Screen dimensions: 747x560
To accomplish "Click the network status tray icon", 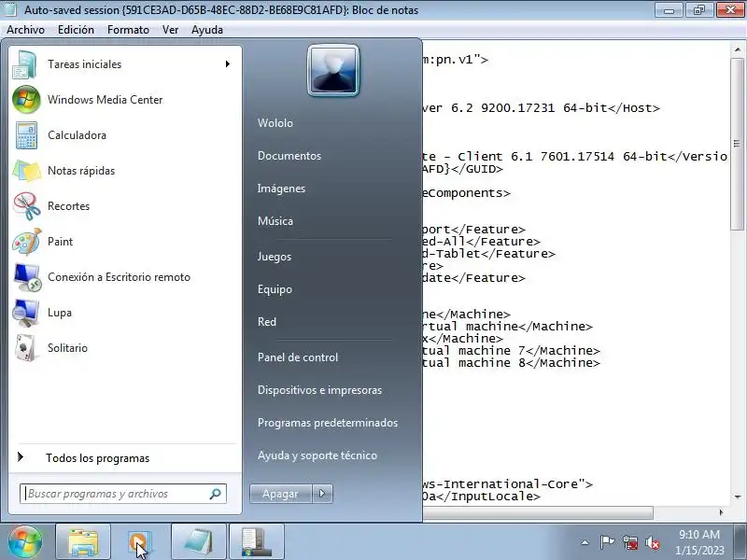I will (629, 542).
